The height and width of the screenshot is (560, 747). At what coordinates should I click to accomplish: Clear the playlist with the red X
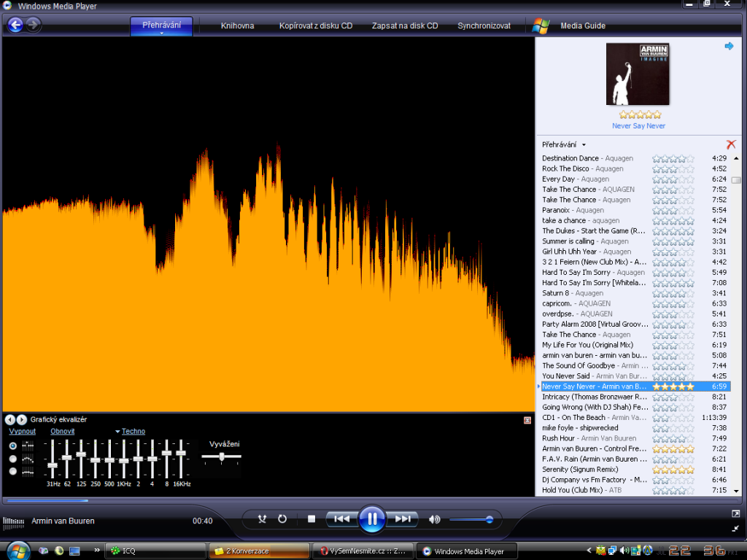point(731,144)
